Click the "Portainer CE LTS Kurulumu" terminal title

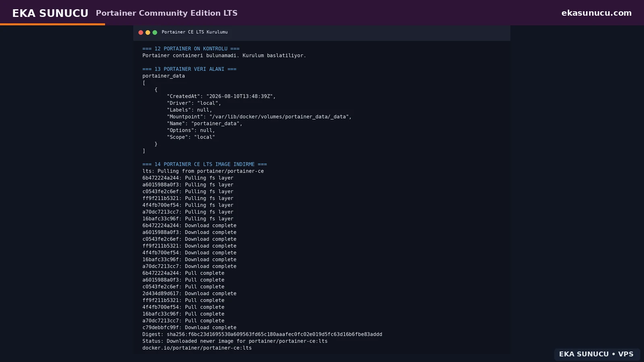[x=195, y=32]
